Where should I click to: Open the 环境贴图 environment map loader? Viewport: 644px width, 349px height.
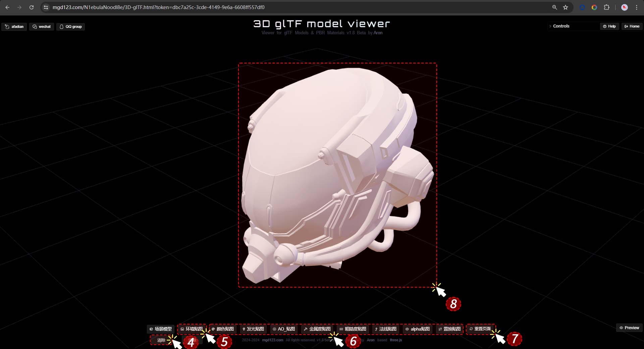[x=192, y=329]
